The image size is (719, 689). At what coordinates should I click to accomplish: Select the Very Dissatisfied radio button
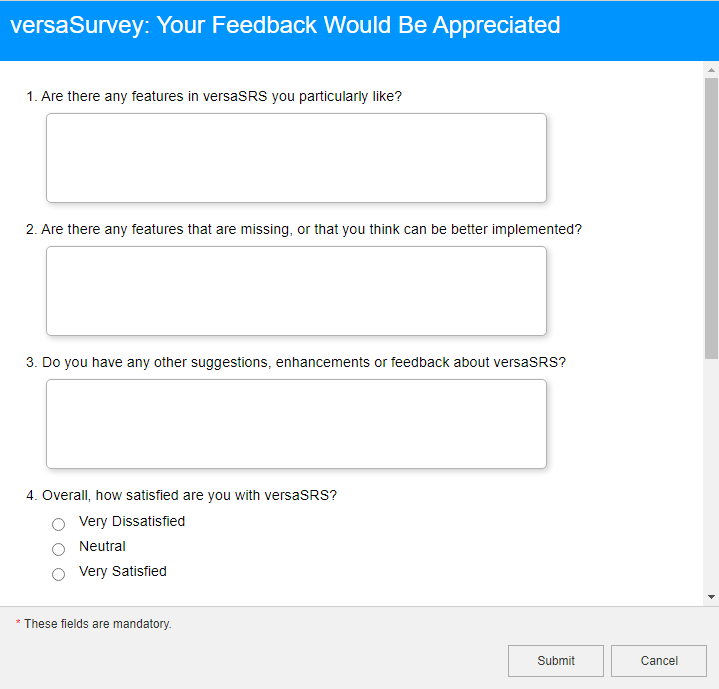coord(59,524)
